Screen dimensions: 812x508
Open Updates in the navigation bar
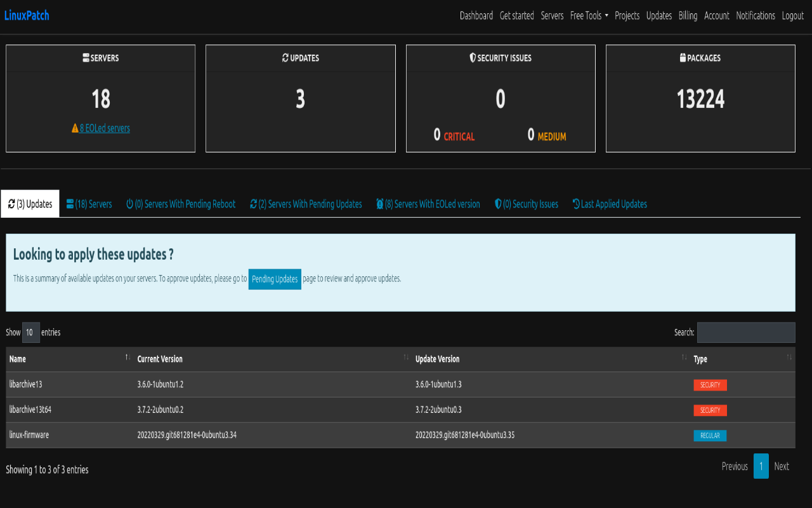[659, 16]
